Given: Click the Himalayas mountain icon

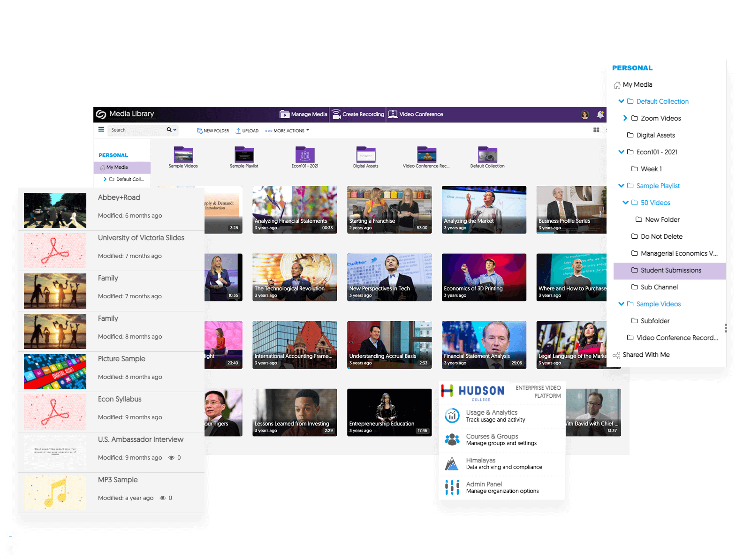Looking at the screenshot, I should coord(452,463).
